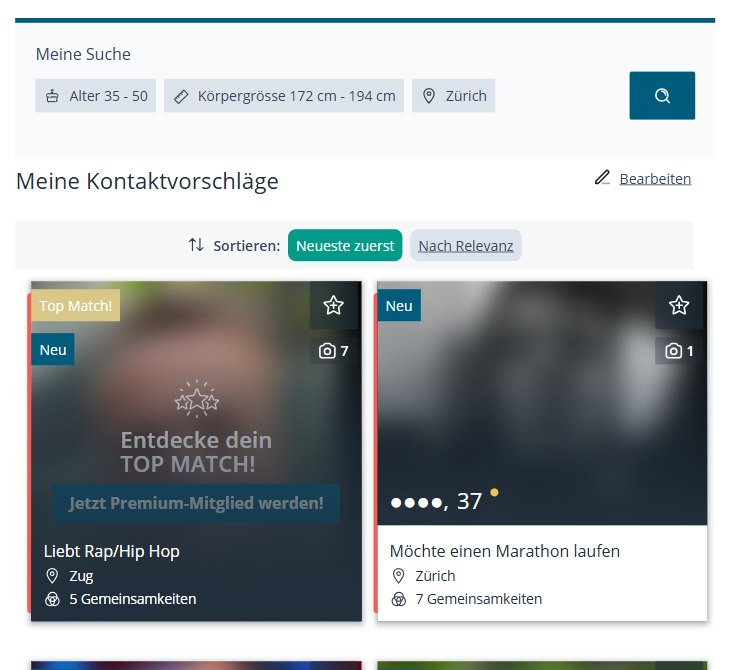The height and width of the screenshot is (670, 730).
Task: Open the Körpergrösse 172 cm - 194 cm filter
Action: tap(284, 96)
